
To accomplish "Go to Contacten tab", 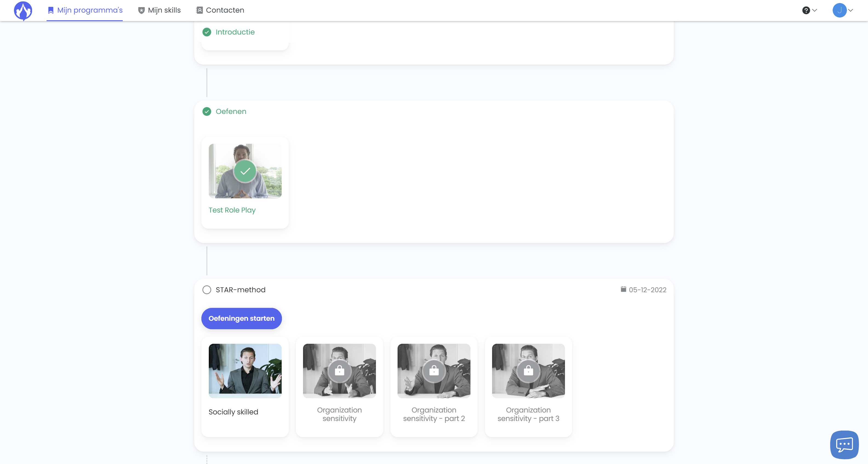I will click(220, 10).
